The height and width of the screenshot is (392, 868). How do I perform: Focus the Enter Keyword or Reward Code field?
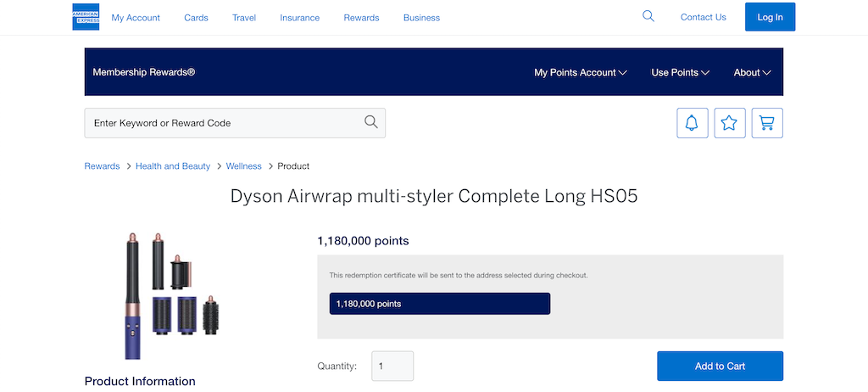(235, 123)
